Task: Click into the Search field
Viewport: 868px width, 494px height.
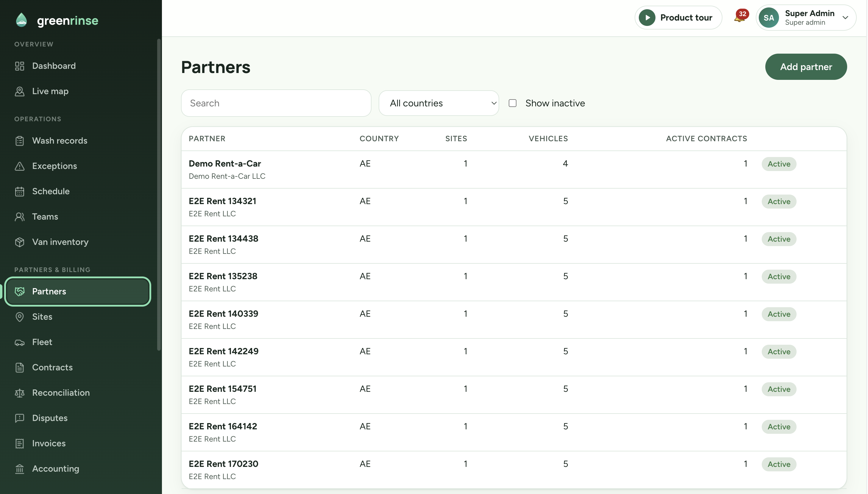Action: pyautogui.click(x=276, y=103)
